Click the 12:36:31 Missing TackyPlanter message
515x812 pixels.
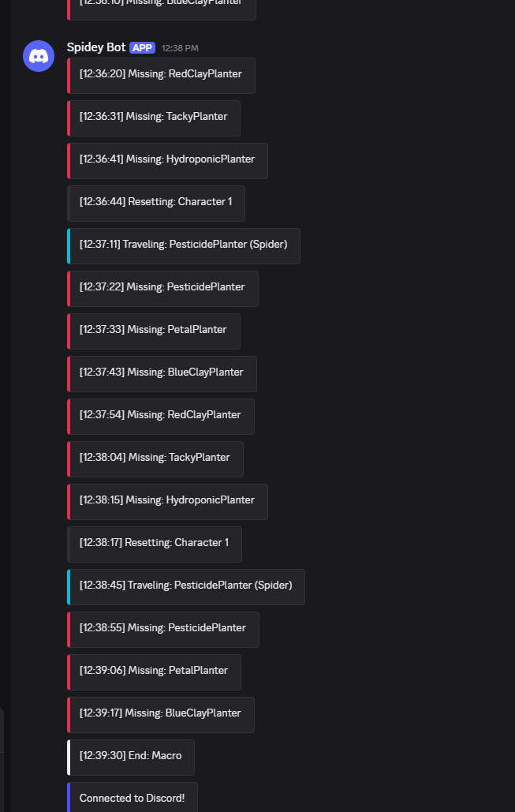pos(154,117)
